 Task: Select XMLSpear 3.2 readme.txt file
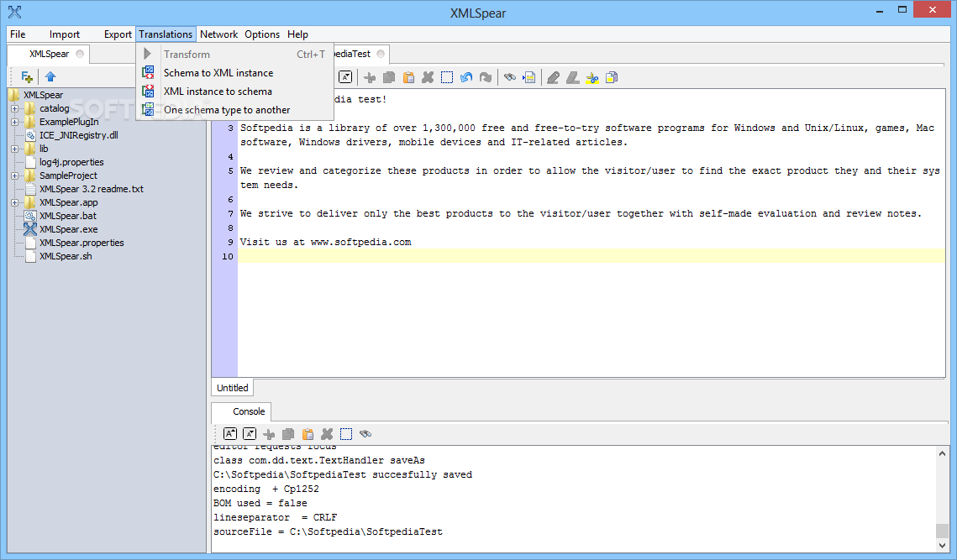[91, 189]
